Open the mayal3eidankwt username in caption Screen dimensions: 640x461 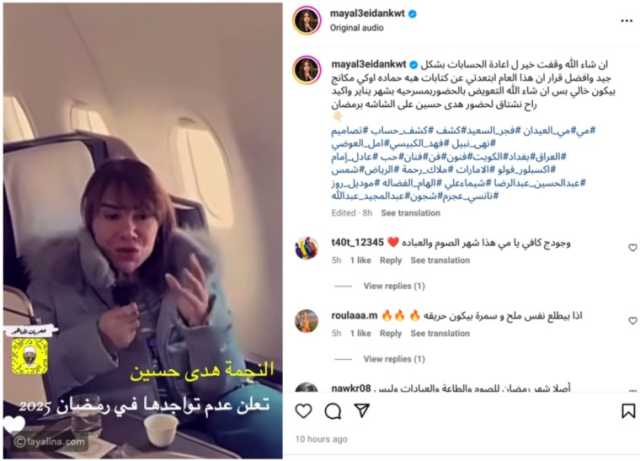369,65
